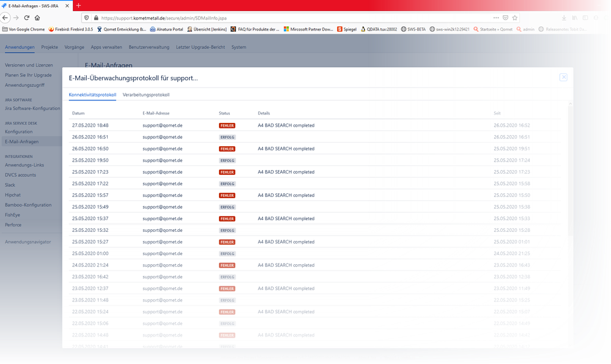Open the Qomet Entwicklung bookmark
Image resolution: width=611 pixels, height=364 pixels.
[122, 29]
